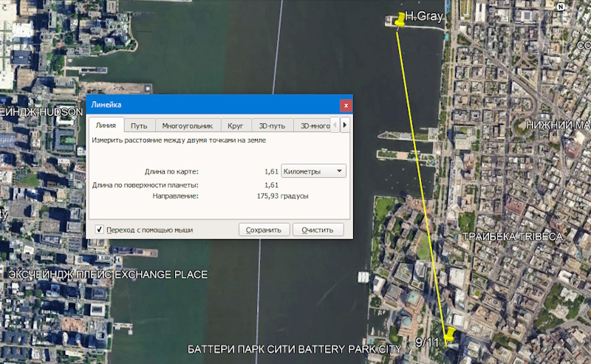Click the НИЖНИЙ МА map label
This screenshot has height=364, width=591.
tap(558, 125)
